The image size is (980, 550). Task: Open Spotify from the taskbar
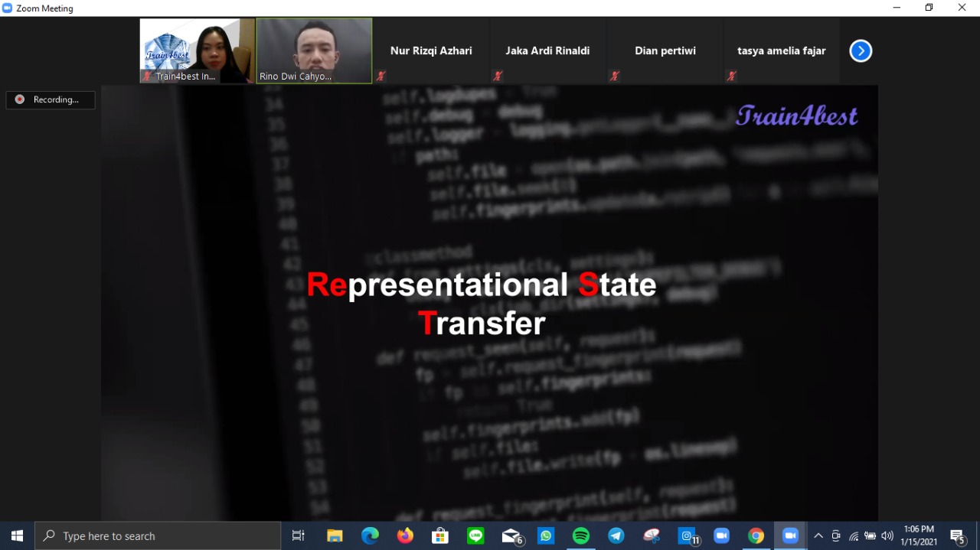pos(581,536)
